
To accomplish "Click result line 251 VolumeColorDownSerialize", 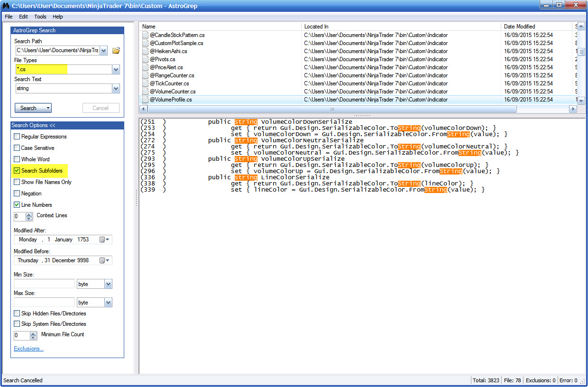I will [246, 122].
